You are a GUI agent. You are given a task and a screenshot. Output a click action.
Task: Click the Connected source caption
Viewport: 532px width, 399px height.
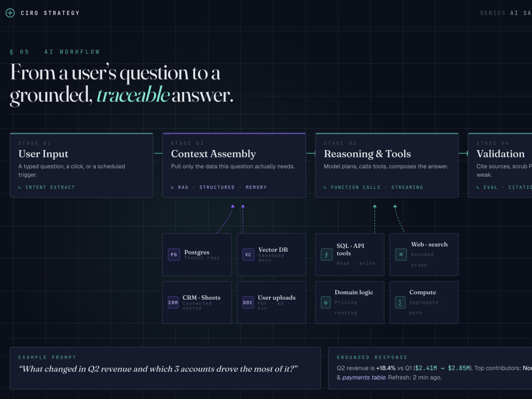tap(197, 306)
